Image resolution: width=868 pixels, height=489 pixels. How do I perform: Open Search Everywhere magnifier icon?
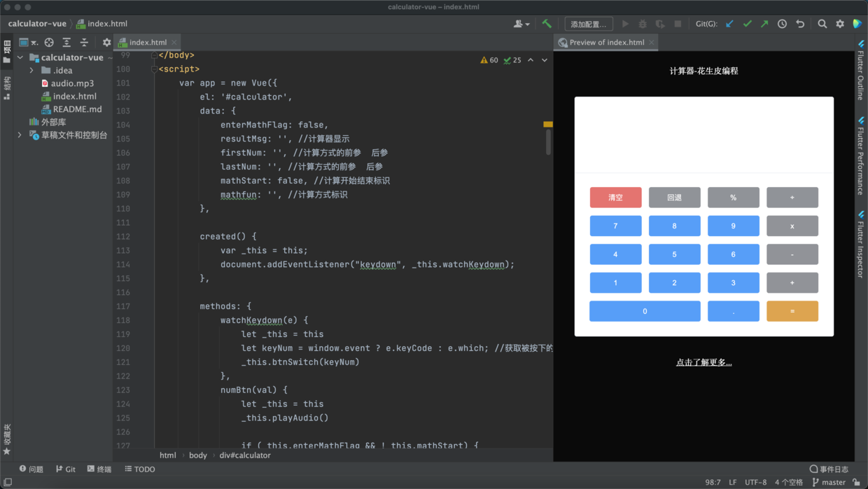(x=822, y=24)
